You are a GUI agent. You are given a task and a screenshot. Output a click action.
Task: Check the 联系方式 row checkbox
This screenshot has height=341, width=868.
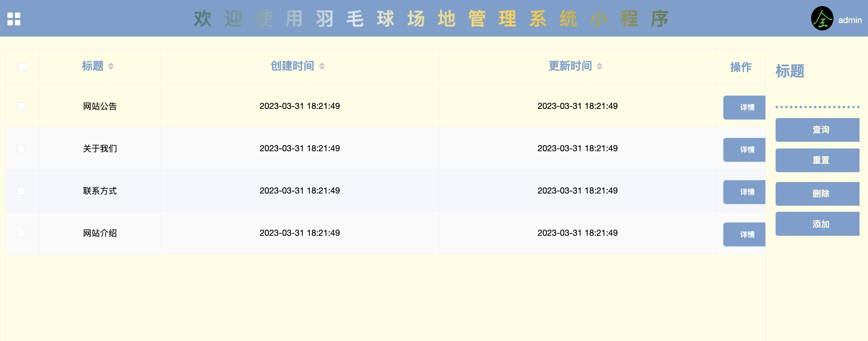21,191
